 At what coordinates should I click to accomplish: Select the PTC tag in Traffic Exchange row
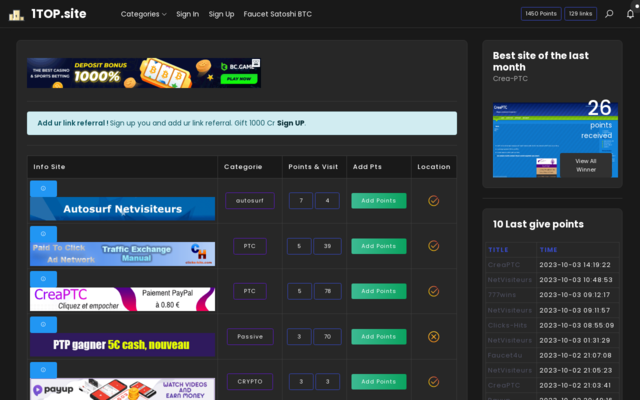coord(250,246)
